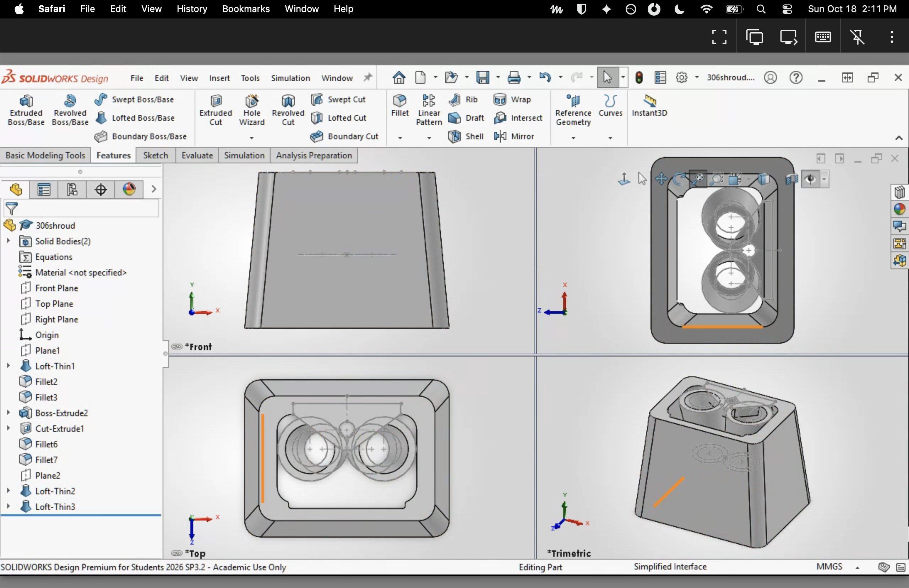Select the Shell tool

(x=466, y=136)
